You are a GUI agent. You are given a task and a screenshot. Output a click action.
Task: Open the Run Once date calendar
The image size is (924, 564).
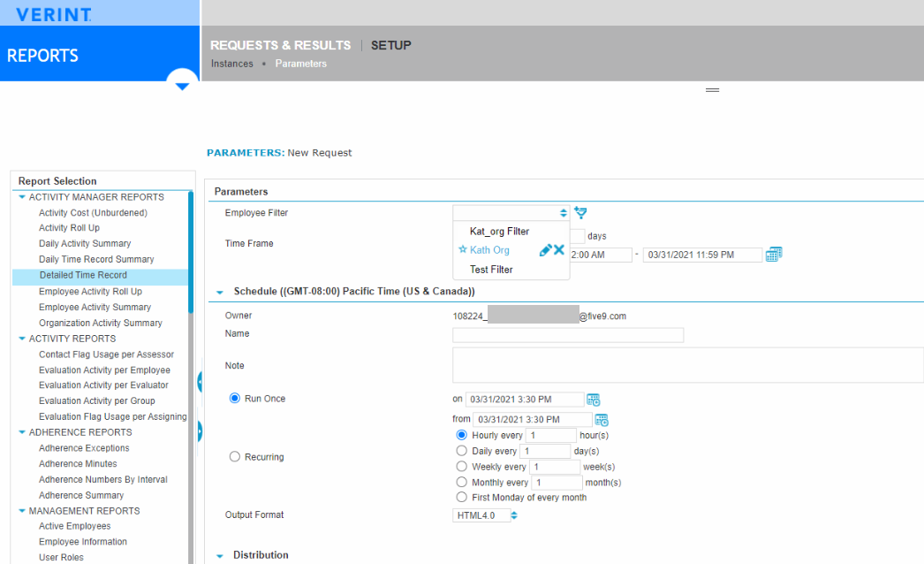click(594, 400)
